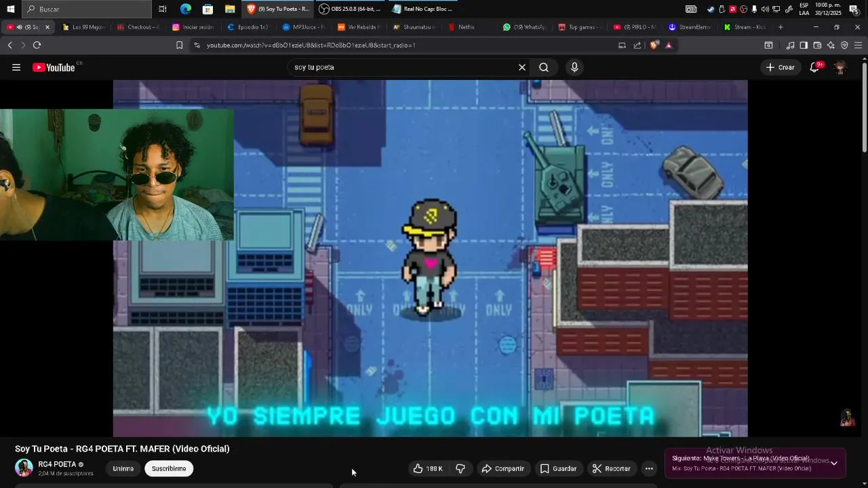Click the Suscribirme button

[169, 468]
